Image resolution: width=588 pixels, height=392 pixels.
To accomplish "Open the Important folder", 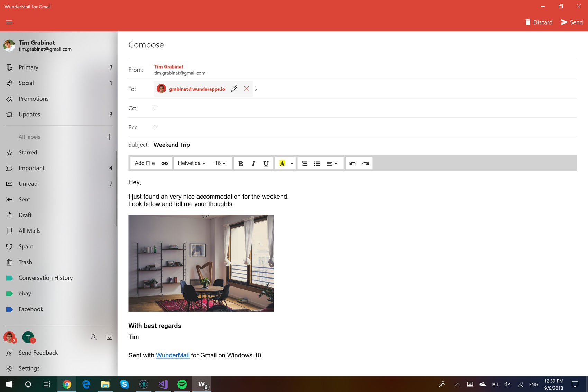I will click(x=59, y=168).
